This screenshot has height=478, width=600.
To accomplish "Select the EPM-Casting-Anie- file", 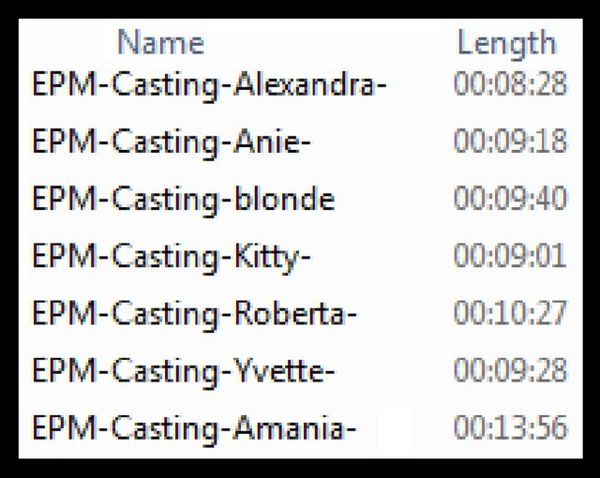I will (171, 142).
